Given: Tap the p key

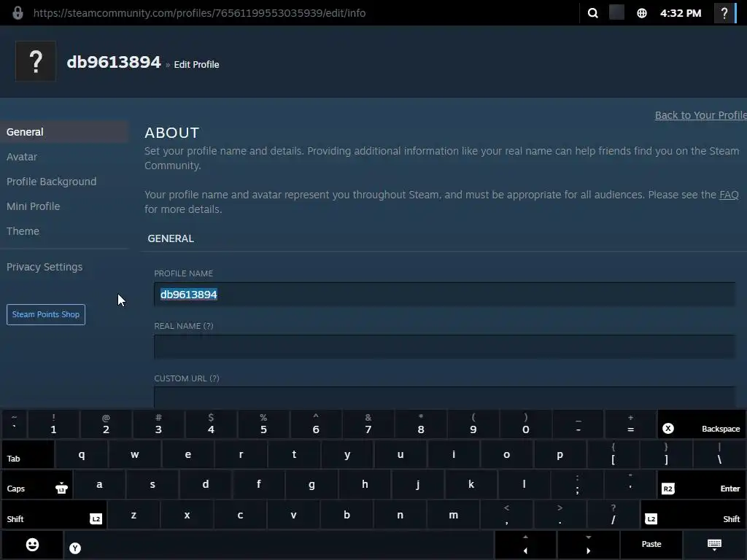Looking at the screenshot, I should point(560,454).
